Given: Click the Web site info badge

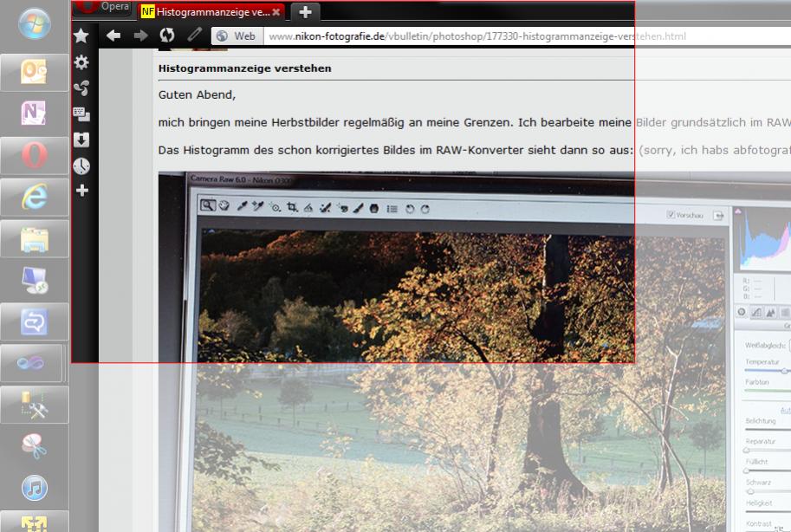Looking at the screenshot, I should click(237, 36).
